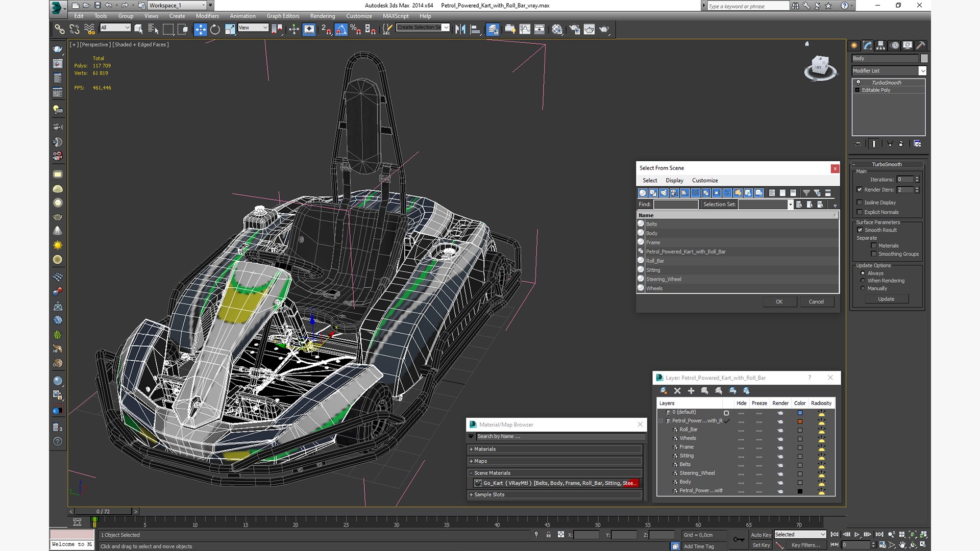
Task: Toggle the Isoline Display checkbox
Action: click(x=860, y=203)
